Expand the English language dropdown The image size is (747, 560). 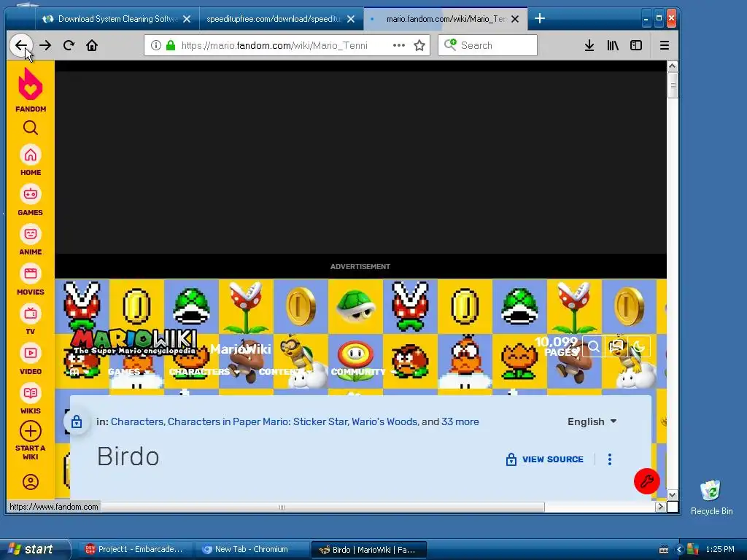pyautogui.click(x=592, y=421)
